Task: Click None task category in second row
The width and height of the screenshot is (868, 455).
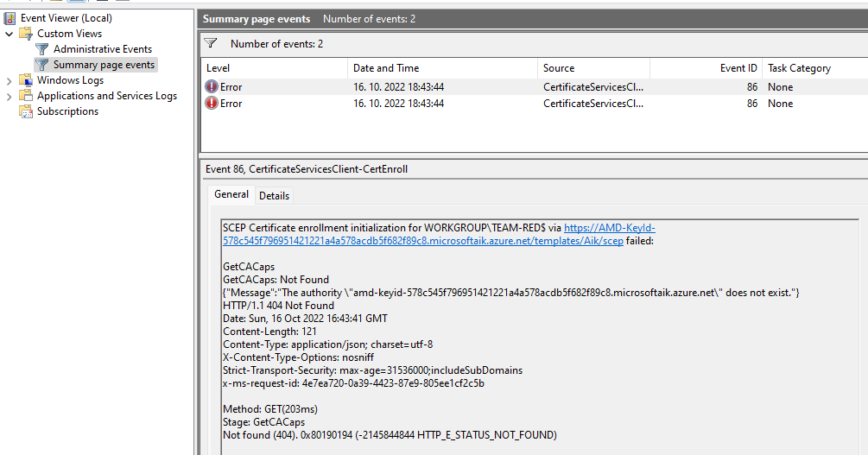Action: (x=780, y=104)
